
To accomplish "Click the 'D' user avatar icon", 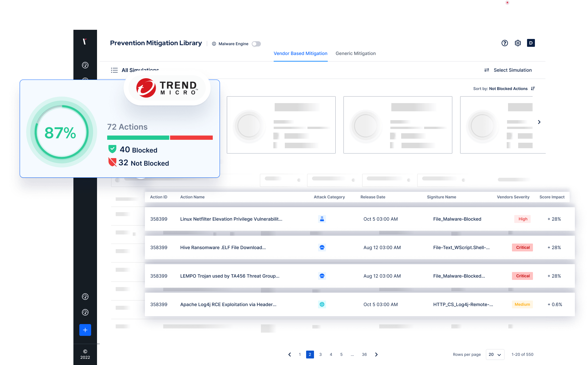I will [x=531, y=43].
